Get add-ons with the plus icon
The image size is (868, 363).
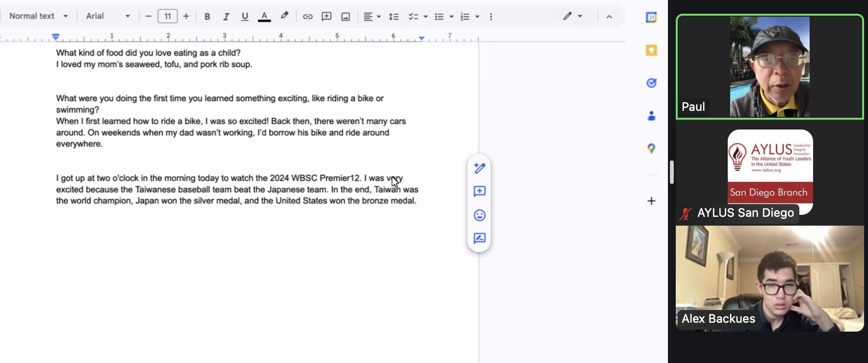[651, 201]
